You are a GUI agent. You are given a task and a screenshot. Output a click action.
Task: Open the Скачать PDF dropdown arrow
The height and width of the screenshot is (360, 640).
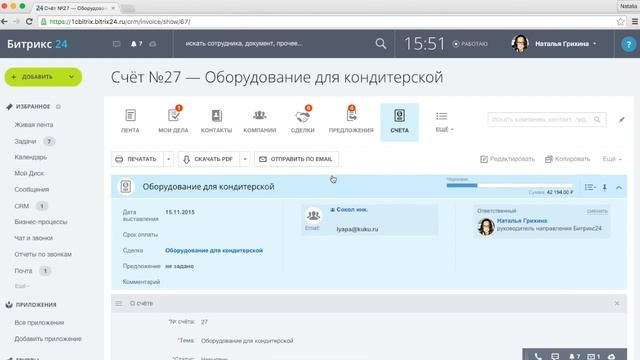[x=245, y=159]
